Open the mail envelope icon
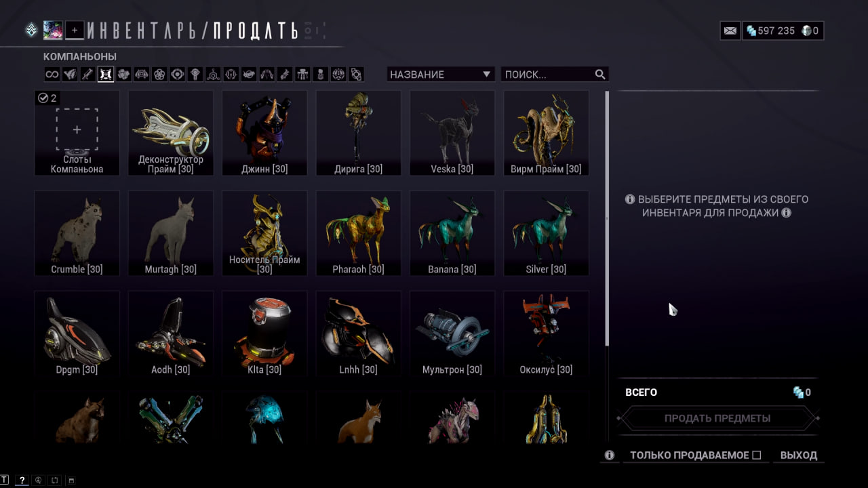Image resolution: width=868 pixels, height=488 pixels. click(730, 30)
